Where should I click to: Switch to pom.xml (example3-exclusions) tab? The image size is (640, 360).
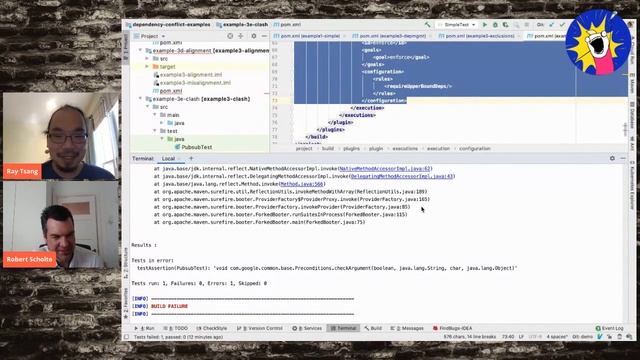[478, 36]
